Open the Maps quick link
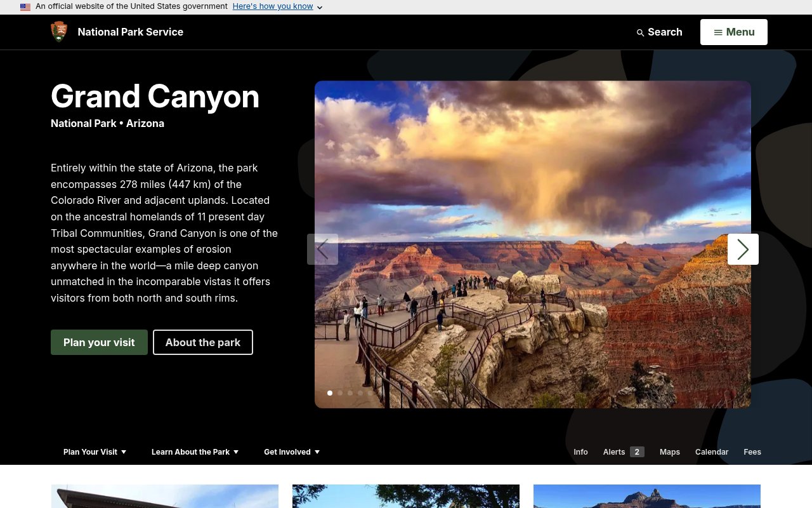Image resolution: width=812 pixels, height=508 pixels. 669,452
